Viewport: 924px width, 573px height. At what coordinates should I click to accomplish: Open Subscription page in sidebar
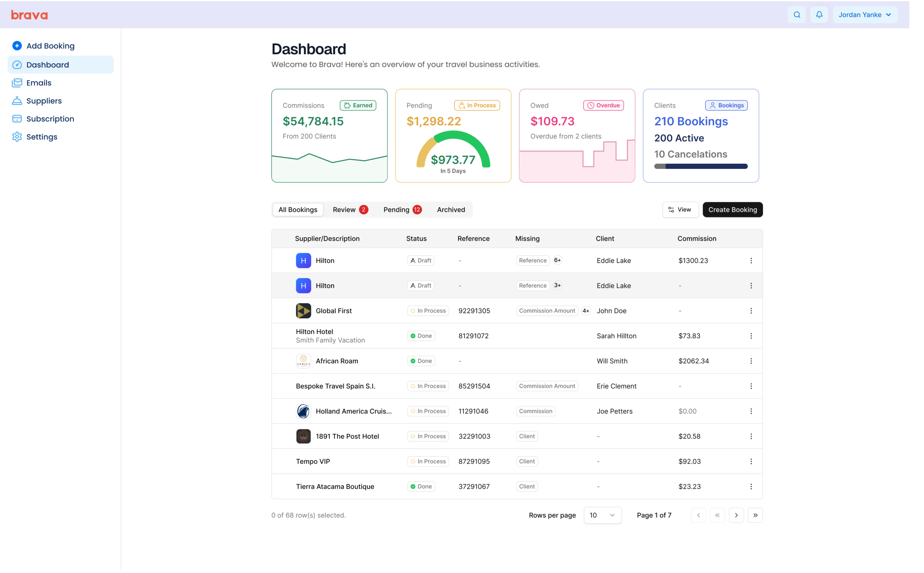(50, 119)
